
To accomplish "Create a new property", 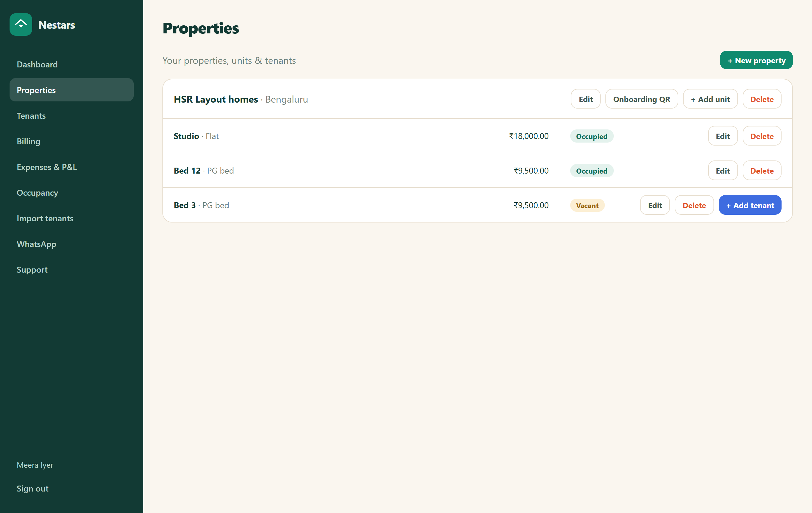I will [756, 60].
